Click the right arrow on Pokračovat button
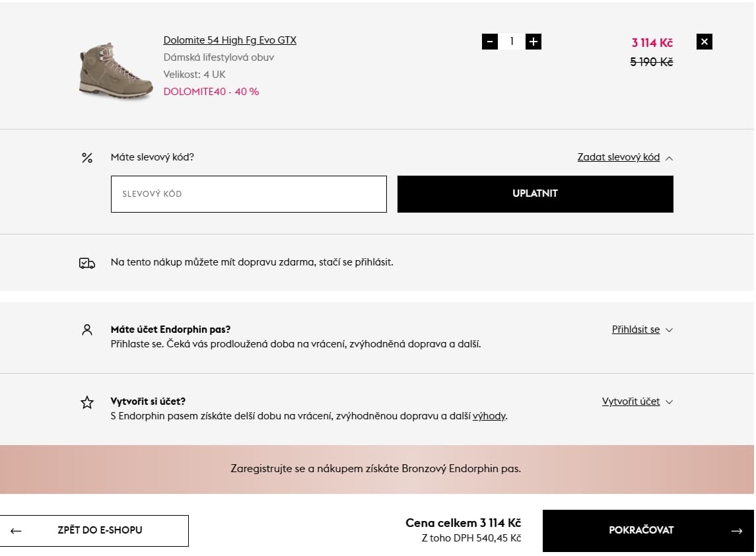 [737, 530]
